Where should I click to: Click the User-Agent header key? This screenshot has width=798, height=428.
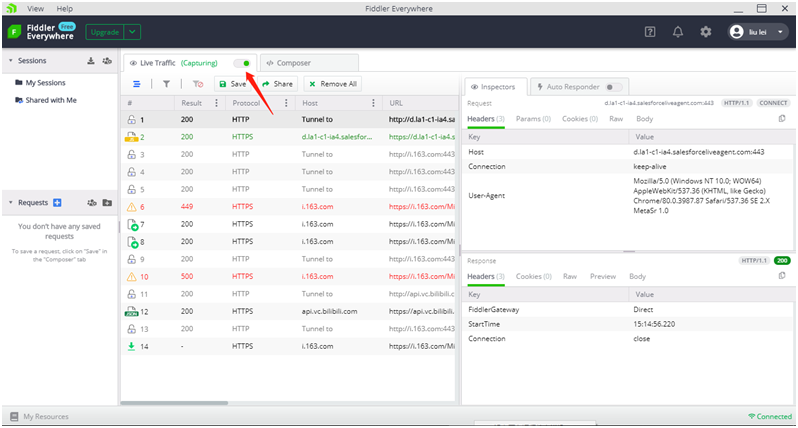coord(487,195)
